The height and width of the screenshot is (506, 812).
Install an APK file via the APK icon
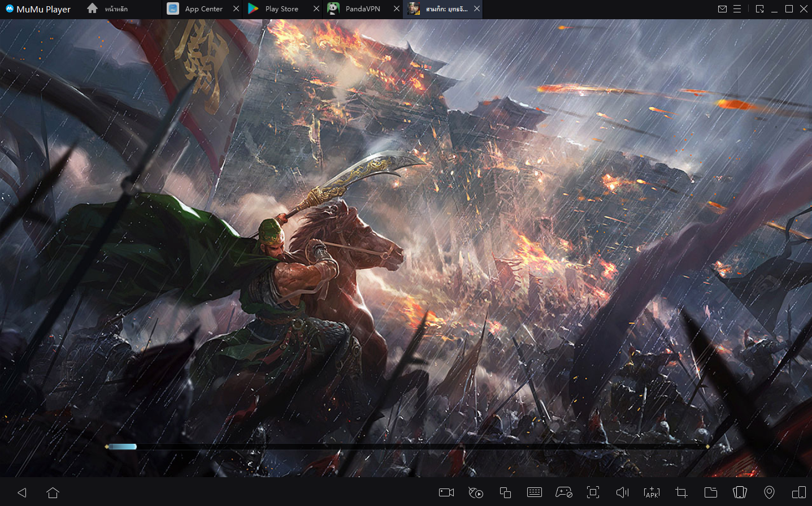(x=652, y=492)
